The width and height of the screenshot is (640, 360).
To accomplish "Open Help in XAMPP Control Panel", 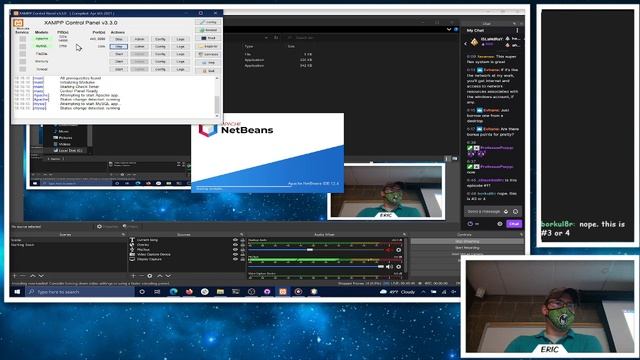I will click(x=209, y=63).
